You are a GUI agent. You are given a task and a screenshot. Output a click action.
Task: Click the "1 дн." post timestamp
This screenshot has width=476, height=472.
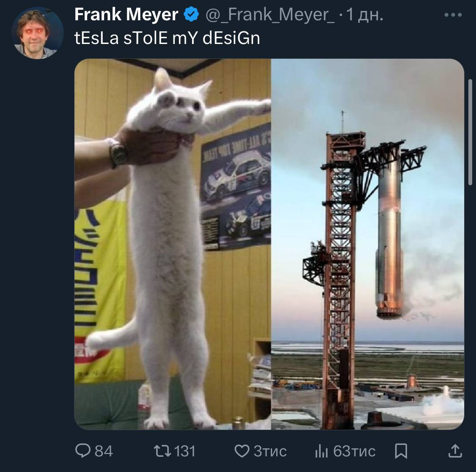click(x=365, y=15)
